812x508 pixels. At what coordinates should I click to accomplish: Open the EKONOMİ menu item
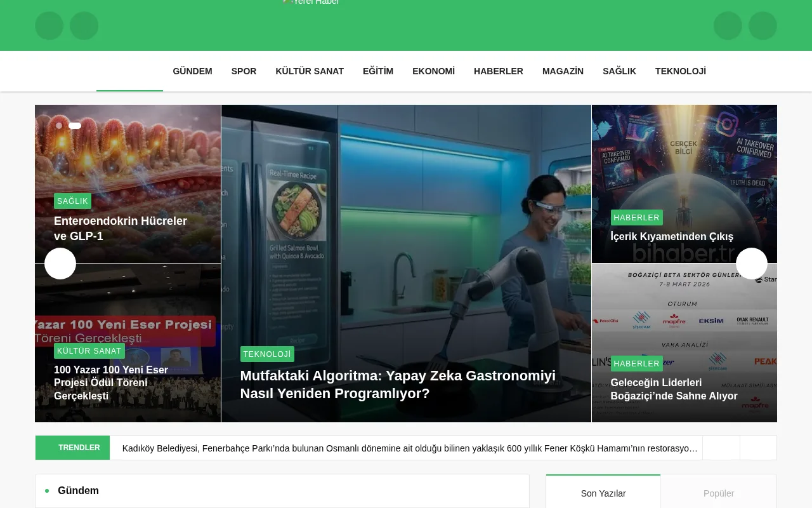coord(433,71)
